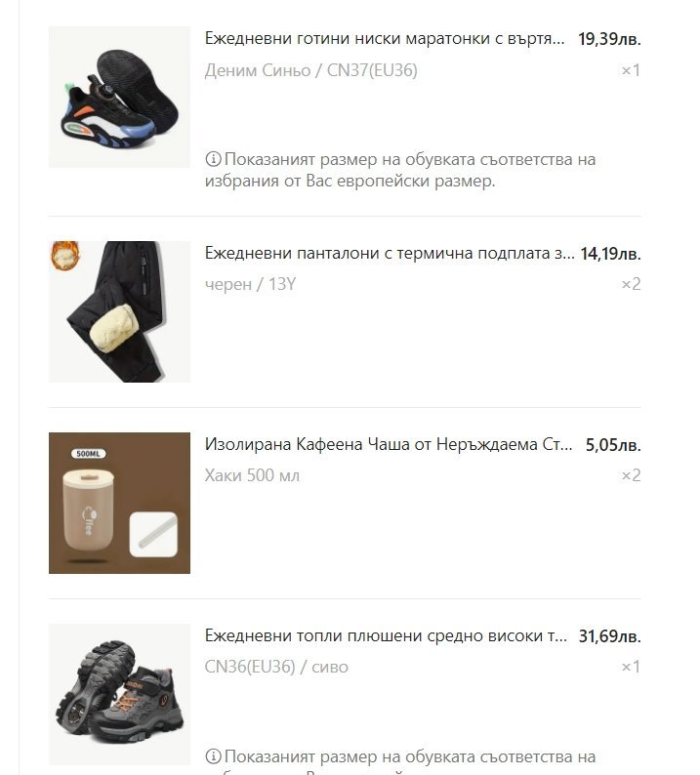This screenshot has height=775, width=700.
Task: Click the fleece badge on the pants image
Action: click(65, 256)
